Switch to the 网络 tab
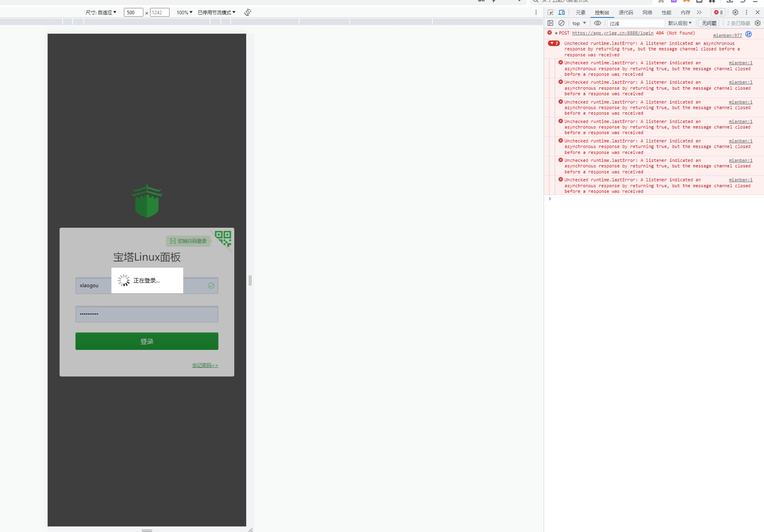The width and height of the screenshot is (764, 532). point(647,12)
